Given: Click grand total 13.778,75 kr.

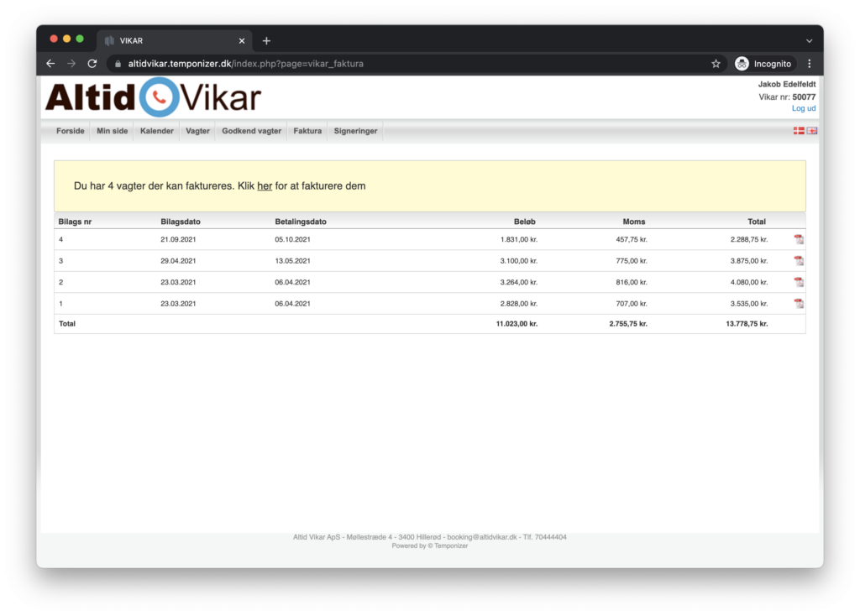Looking at the screenshot, I should 747,324.
